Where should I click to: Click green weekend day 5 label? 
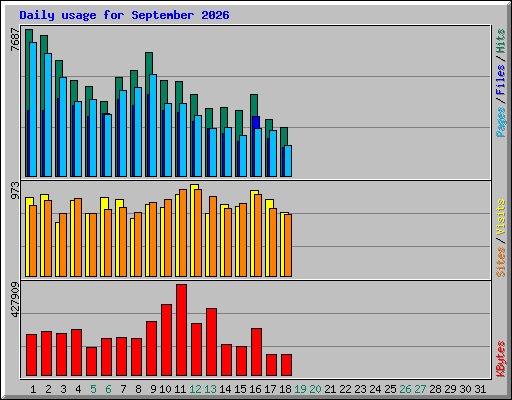click(x=93, y=389)
